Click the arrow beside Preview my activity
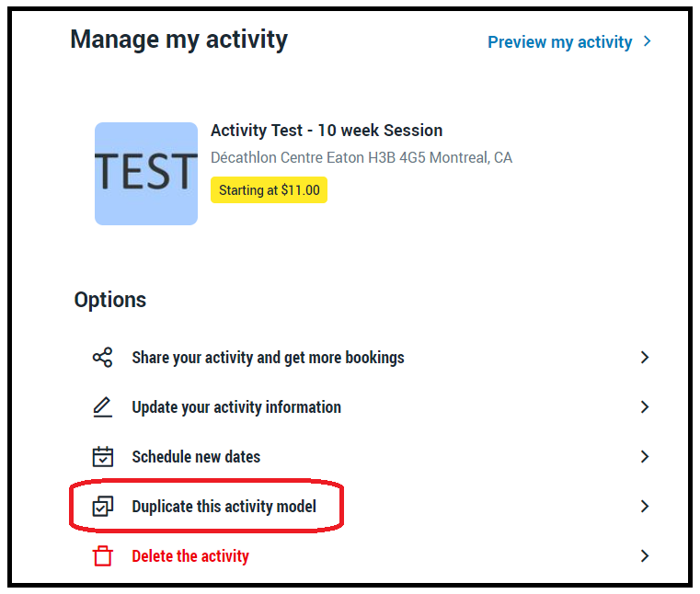 tap(648, 41)
